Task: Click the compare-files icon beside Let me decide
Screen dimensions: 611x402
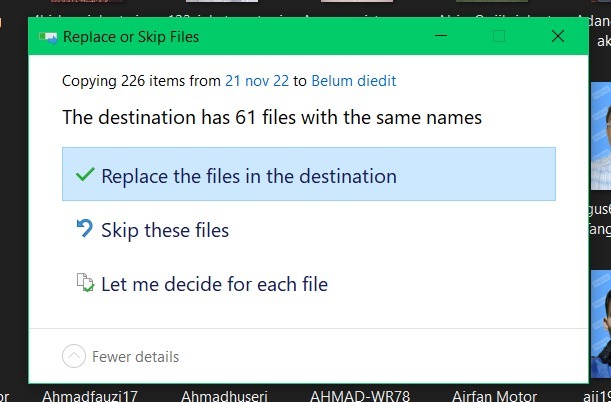Action: [85, 284]
